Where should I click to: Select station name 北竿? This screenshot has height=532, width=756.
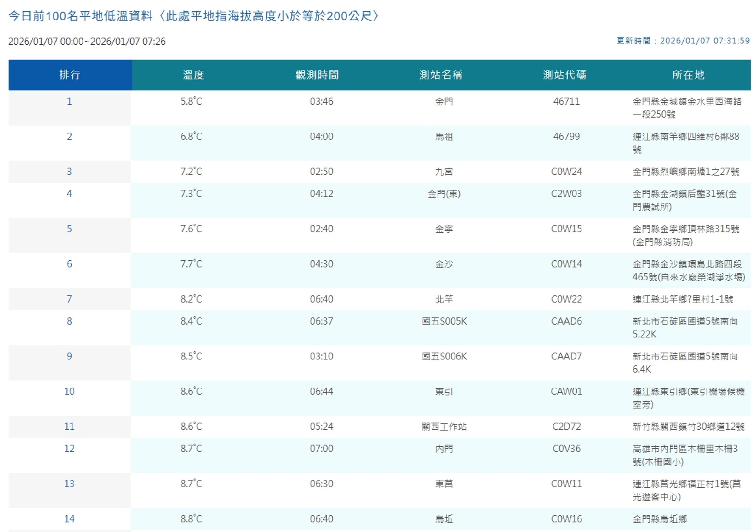point(444,299)
